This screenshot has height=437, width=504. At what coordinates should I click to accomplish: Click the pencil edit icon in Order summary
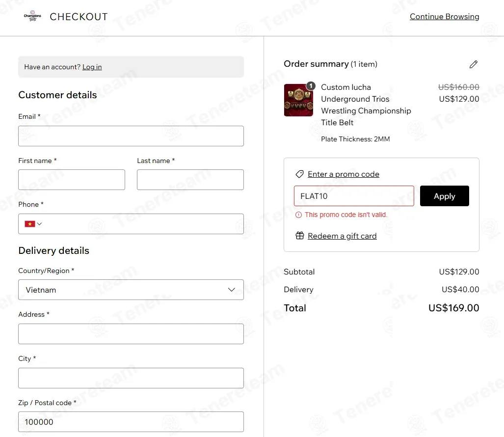473,64
